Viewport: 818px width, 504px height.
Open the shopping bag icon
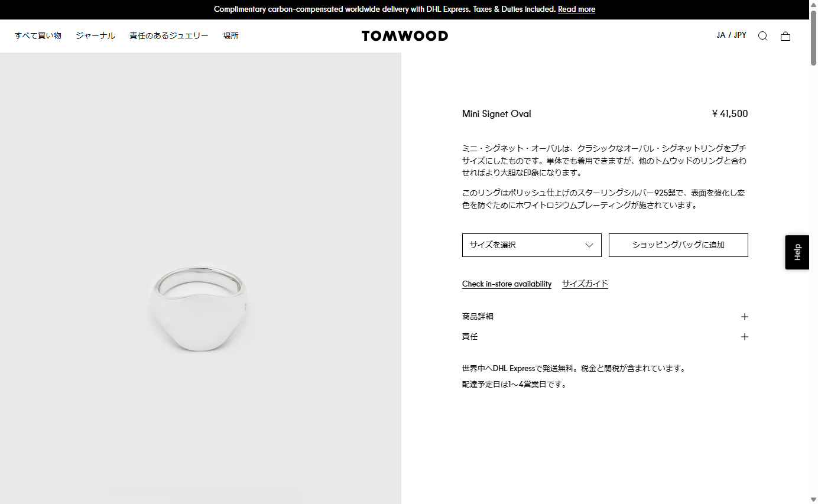pyautogui.click(x=785, y=36)
